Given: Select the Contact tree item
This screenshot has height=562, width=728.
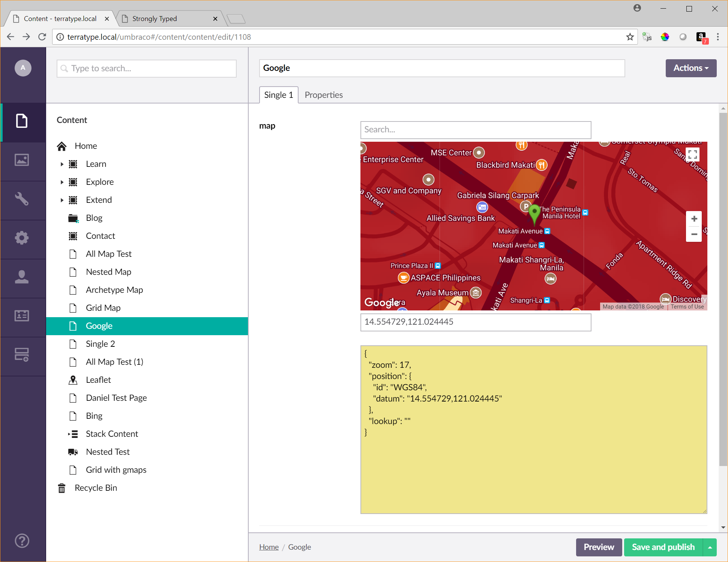Looking at the screenshot, I should tap(101, 236).
